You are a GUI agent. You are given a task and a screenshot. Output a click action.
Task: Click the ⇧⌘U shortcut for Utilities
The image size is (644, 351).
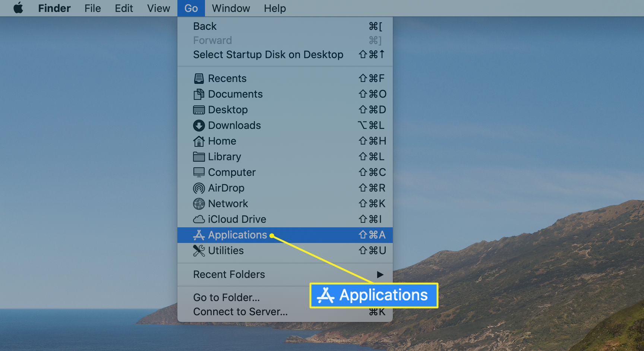[x=372, y=250]
